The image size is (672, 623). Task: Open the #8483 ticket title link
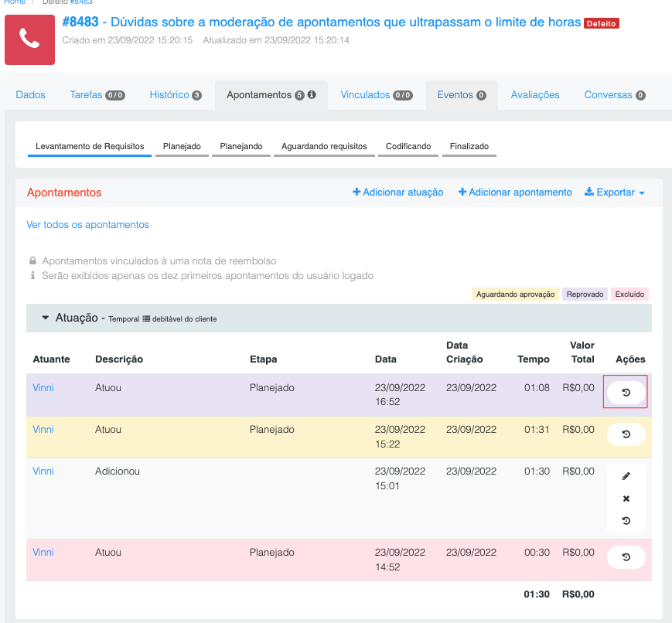click(x=322, y=22)
